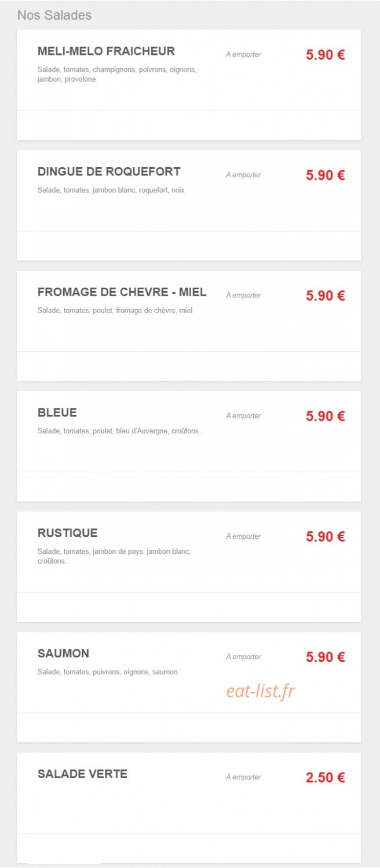The height and width of the screenshot is (868, 380).
Task: Click the Rustique ingredients description text
Action: [114, 556]
